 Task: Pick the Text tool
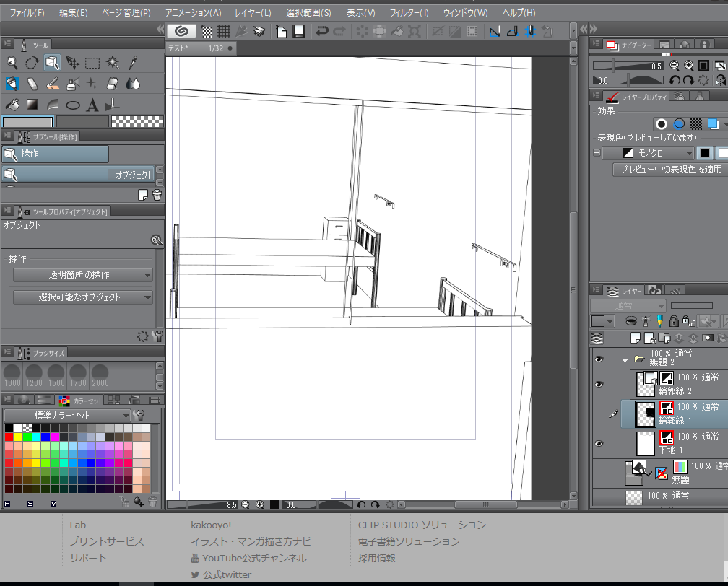[92, 105]
